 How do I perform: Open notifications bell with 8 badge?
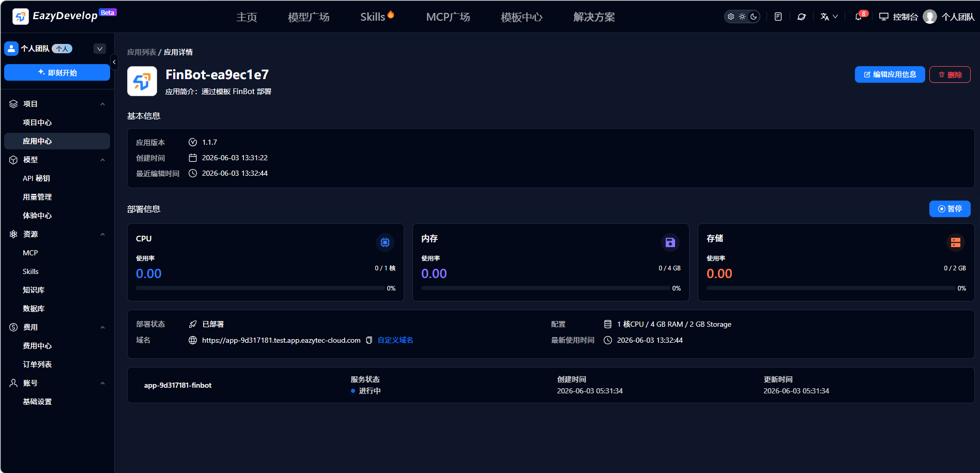(860, 16)
